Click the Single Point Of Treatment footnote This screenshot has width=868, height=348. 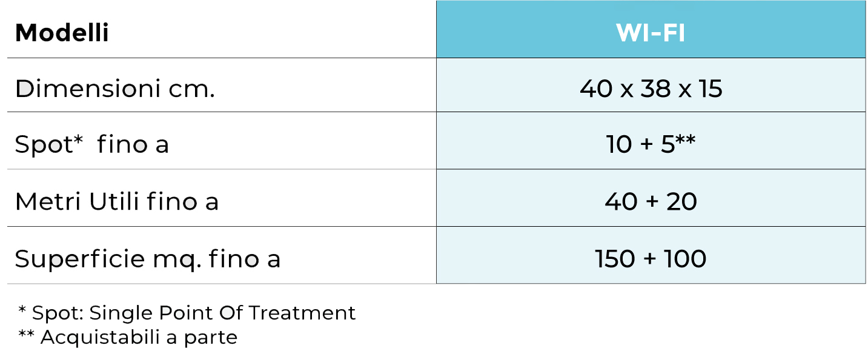tap(187, 313)
